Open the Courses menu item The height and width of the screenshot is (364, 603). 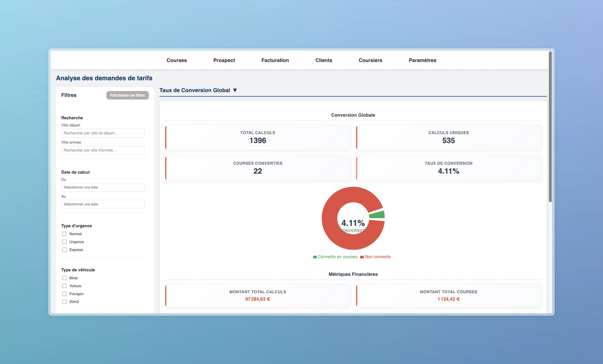[176, 60]
